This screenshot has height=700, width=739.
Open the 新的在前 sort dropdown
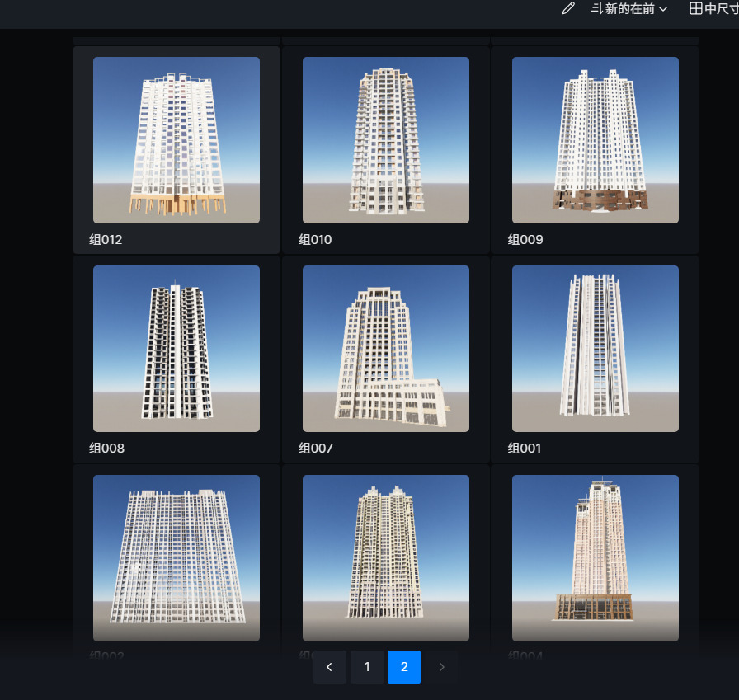[629, 9]
